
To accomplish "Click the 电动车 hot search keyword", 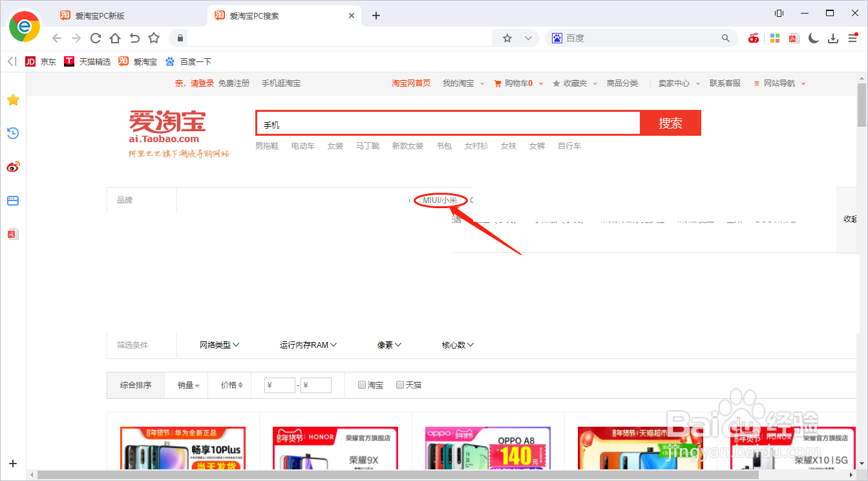I will point(303,146).
